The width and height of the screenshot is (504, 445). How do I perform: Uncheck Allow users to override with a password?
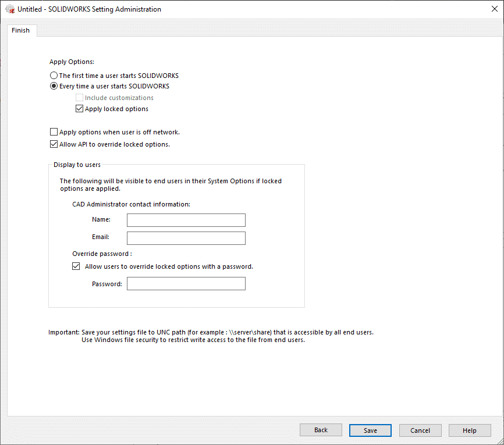tap(76, 266)
